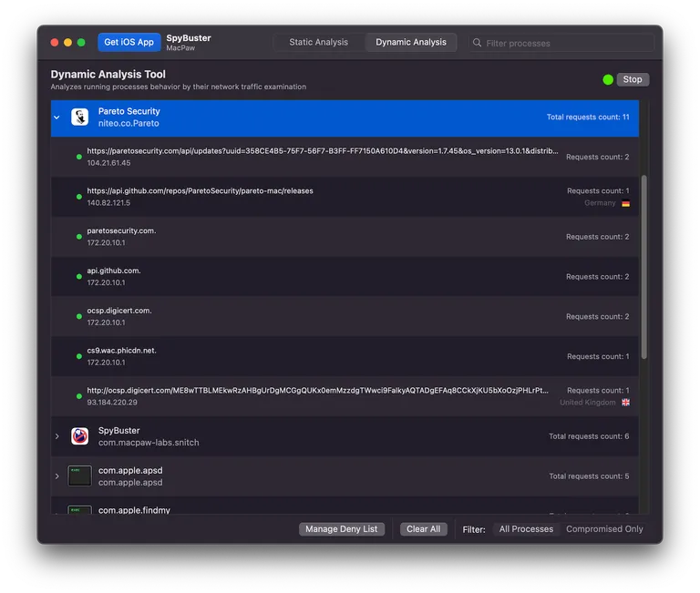This screenshot has width=700, height=593.
Task: Click the United Kingdom flag icon
Action: coord(625,403)
